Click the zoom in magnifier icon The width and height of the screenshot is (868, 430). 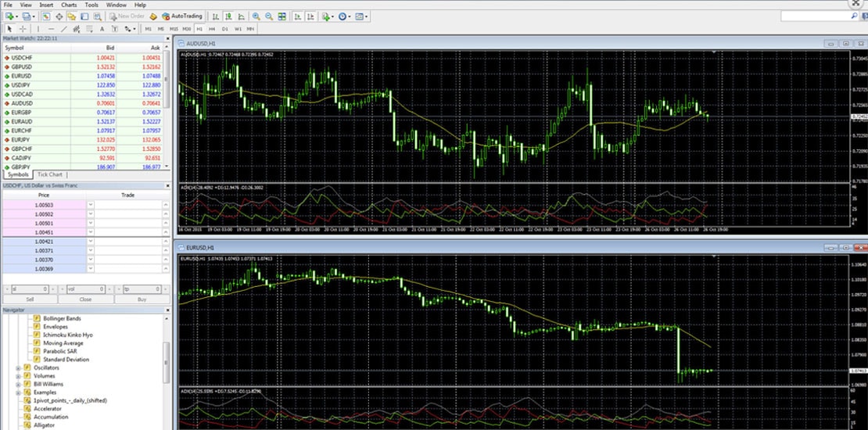257,16
